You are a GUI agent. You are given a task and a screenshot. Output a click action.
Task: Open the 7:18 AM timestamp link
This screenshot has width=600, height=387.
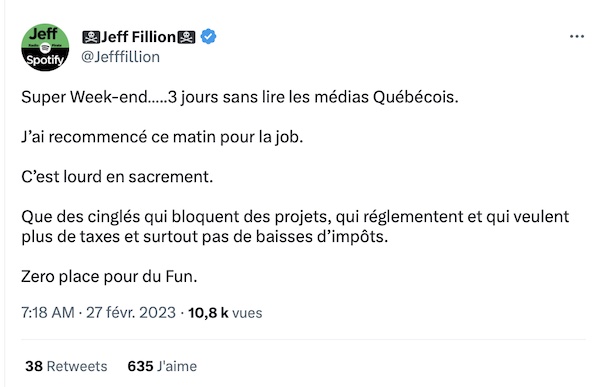point(48,313)
